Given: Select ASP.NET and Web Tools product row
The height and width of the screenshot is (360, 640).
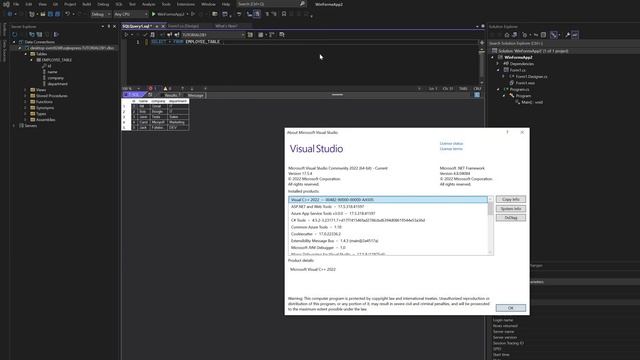Looking at the screenshot, I should click(388, 207).
